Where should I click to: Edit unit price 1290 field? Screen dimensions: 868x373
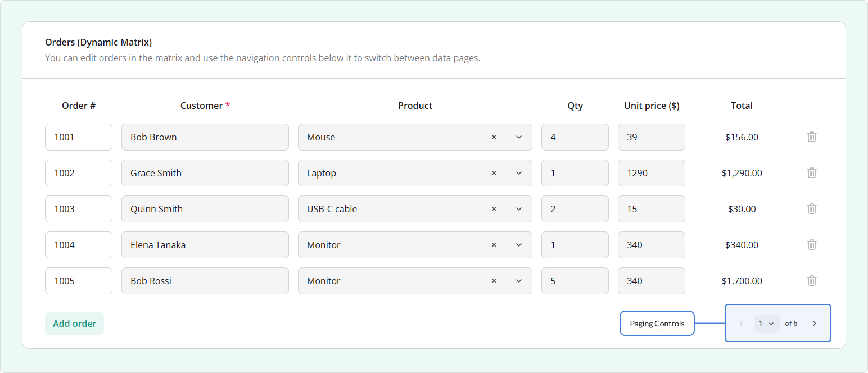(652, 173)
